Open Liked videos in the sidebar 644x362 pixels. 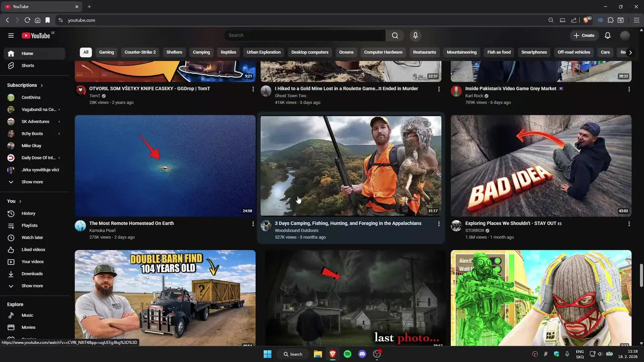(x=34, y=249)
